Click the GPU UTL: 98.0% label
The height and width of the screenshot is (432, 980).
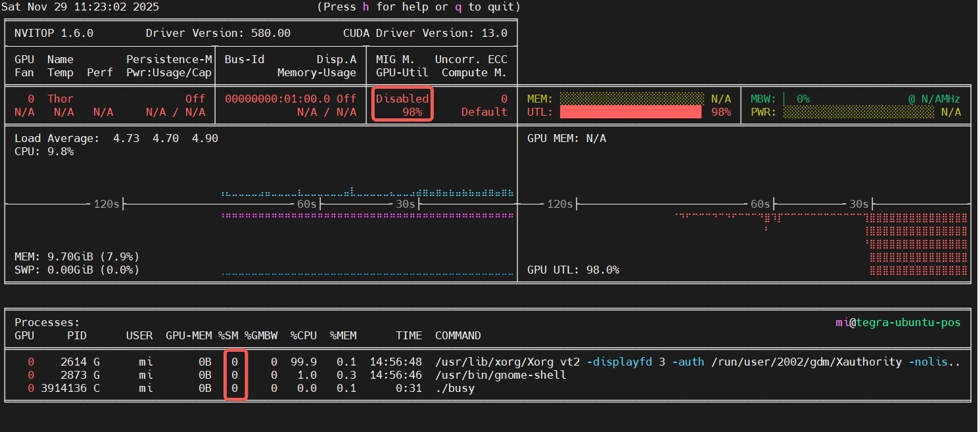point(573,270)
